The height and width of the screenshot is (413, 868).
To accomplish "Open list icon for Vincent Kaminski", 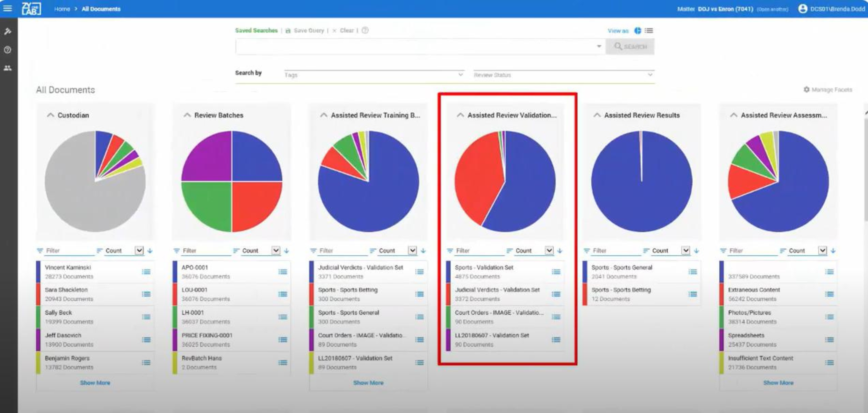I will [x=146, y=272].
